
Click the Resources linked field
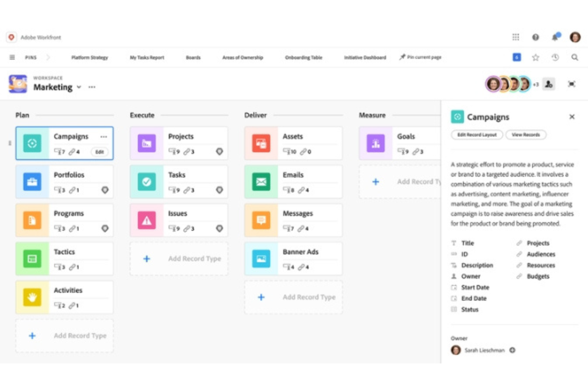541,265
